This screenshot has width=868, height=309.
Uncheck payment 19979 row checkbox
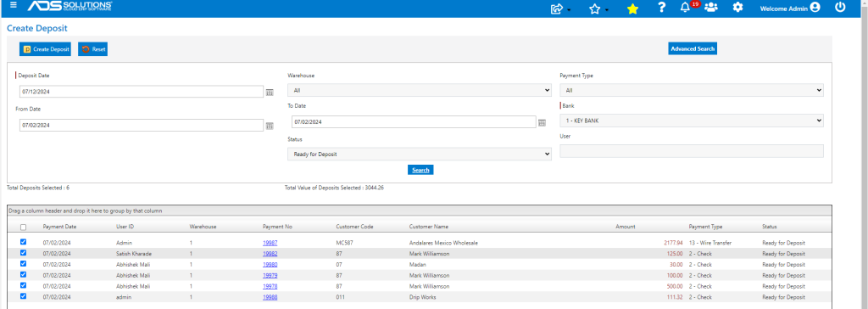23,274
